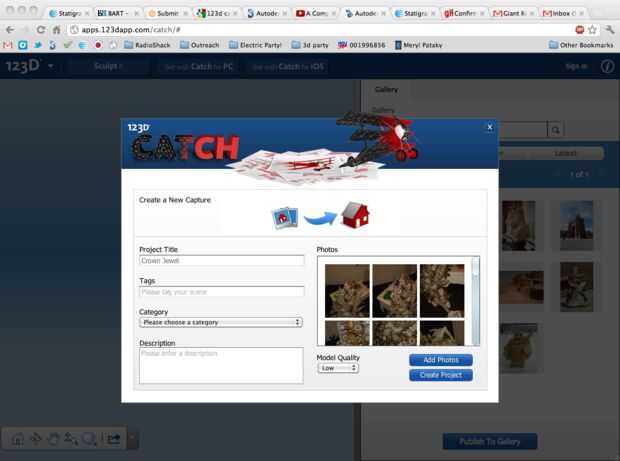This screenshot has width=620, height=461.
Task: Open the Model Quality dropdown set to Low
Action: 338,368
